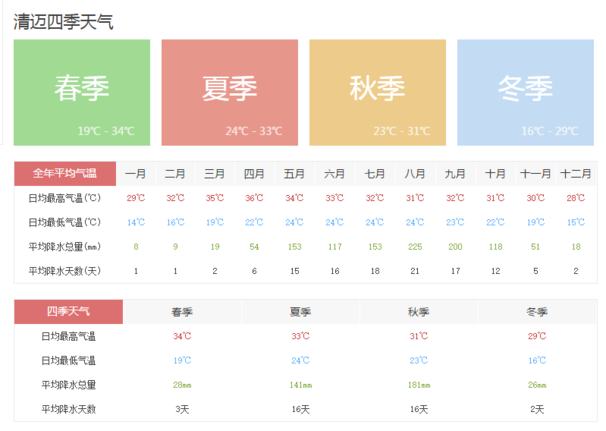Click the 28℃ high temperature for 十二月
Viewport: 606px width, 431px height.
(x=575, y=198)
